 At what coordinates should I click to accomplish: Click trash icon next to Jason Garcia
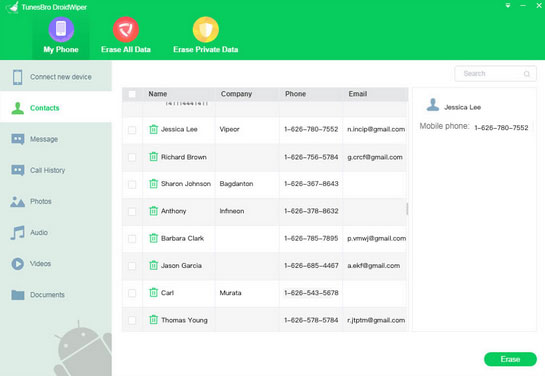point(153,265)
